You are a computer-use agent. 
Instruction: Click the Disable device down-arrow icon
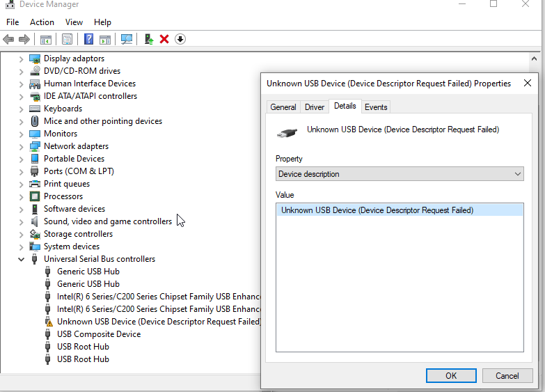click(180, 39)
